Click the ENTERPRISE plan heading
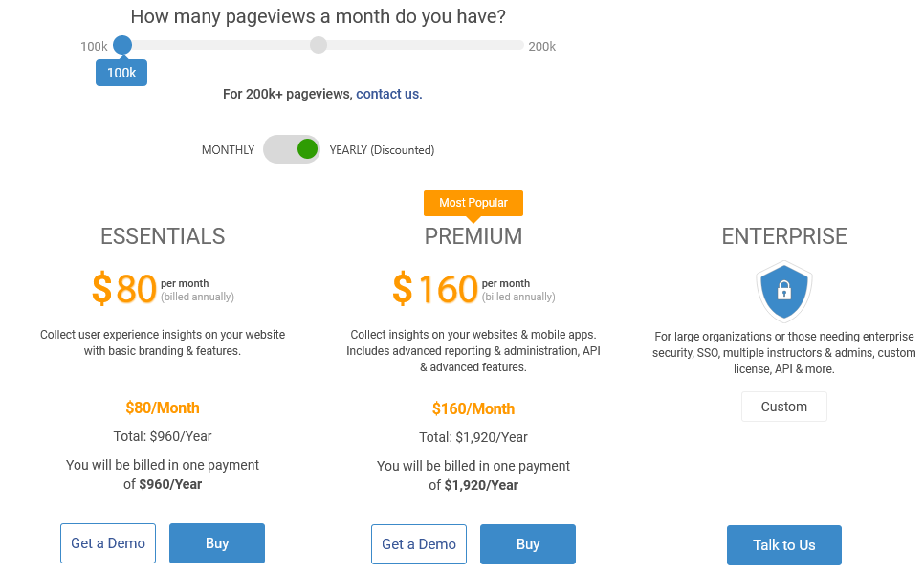This screenshot has height=574, width=924. pyautogui.click(x=784, y=236)
